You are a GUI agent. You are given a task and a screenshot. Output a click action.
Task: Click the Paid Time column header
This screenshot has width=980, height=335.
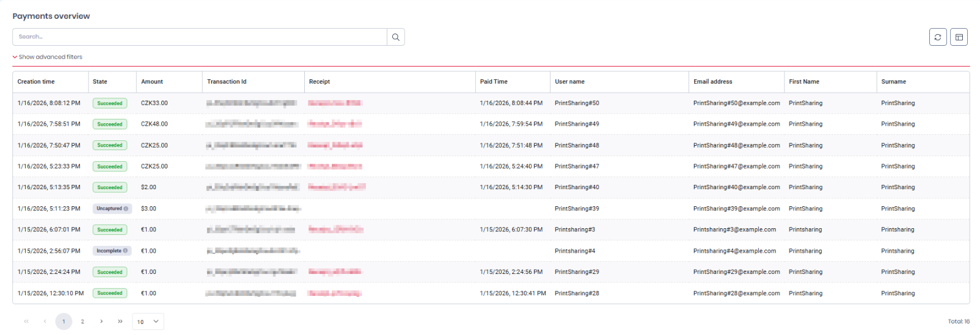coord(494,82)
